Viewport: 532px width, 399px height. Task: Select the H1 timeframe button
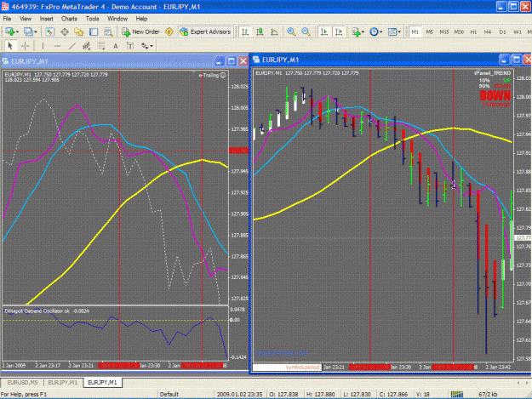coord(473,31)
